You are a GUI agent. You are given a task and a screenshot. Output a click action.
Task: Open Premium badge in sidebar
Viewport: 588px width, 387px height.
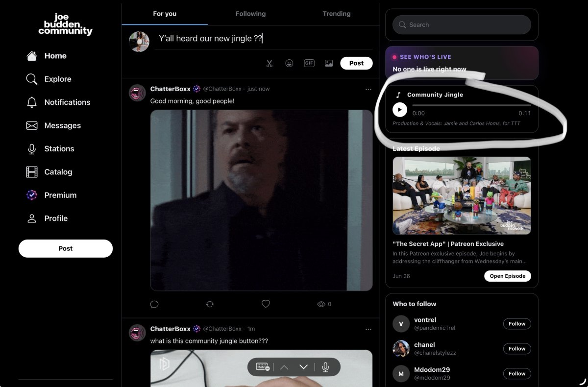pyautogui.click(x=32, y=195)
